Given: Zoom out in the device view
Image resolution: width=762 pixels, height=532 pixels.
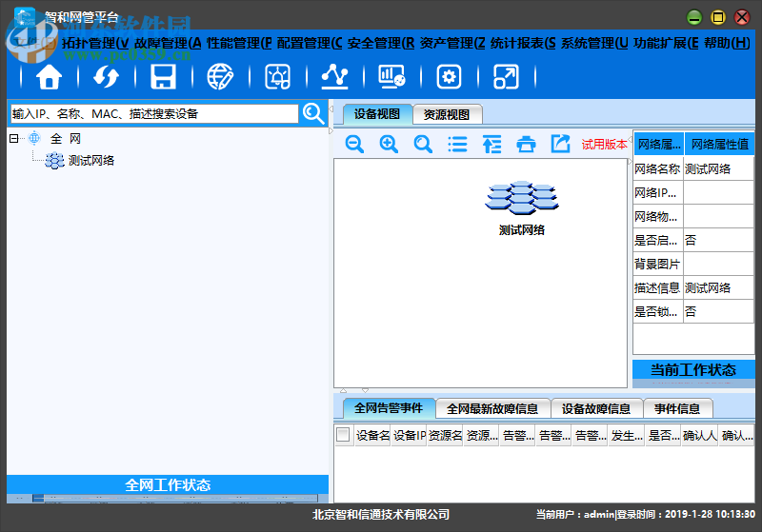Looking at the screenshot, I should click(354, 144).
